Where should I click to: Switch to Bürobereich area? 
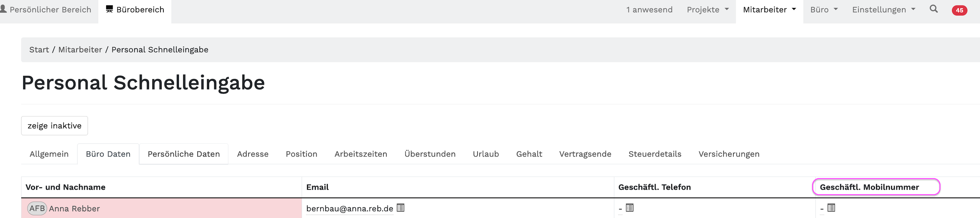coord(135,10)
